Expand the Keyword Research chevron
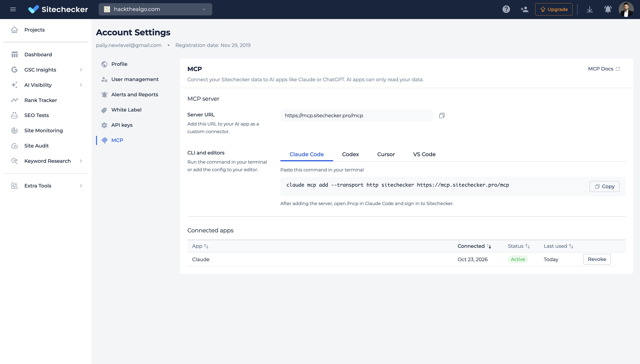This screenshot has height=364, width=640. (x=81, y=161)
